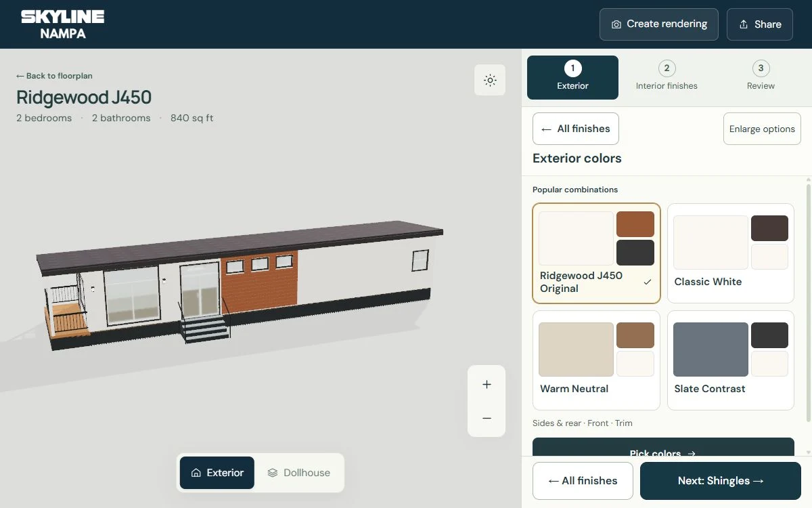The height and width of the screenshot is (508, 812).
Task: Switch to Exterior view mode
Action: pyautogui.click(x=217, y=473)
